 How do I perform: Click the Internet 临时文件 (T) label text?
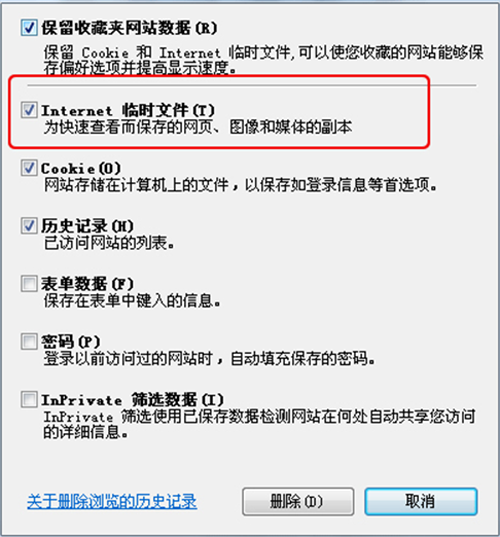click(128, 110)
